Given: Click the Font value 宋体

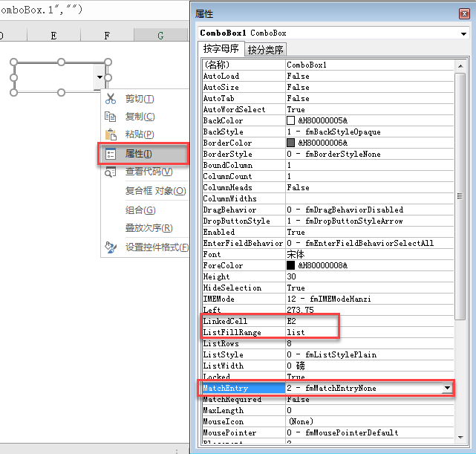Looking at the screenshot, I should 296,254.
